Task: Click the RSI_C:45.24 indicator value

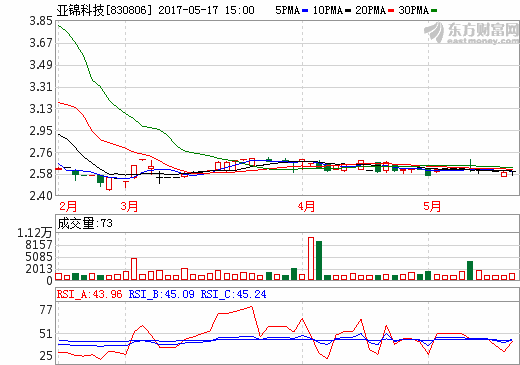Action: pos(233,294)
